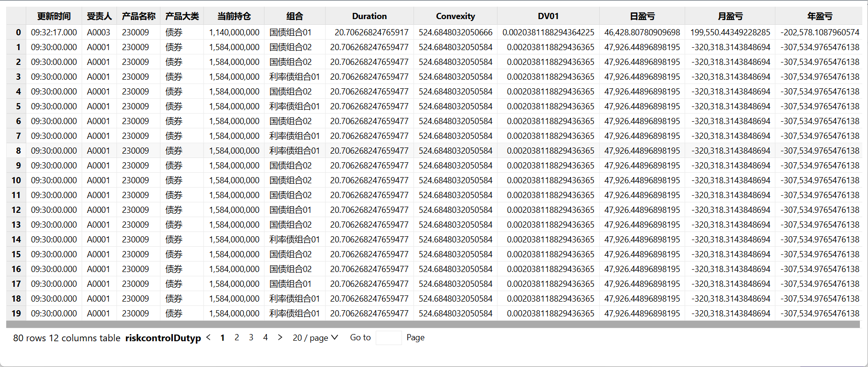The height and width of the screenshot is (367, 868).
Task: Click the 受责人 column header
Action: [x=99, y=16]
